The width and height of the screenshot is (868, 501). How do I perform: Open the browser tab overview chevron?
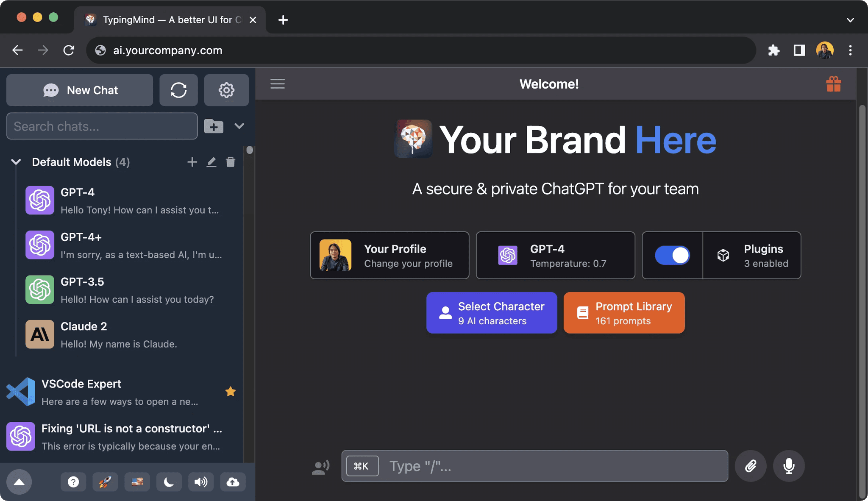pos(851,19)
